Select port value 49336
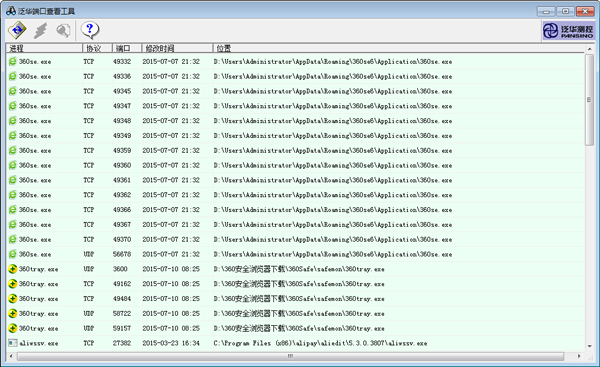Image resolution: width=600 pixels, height=367 pixels. (x=122, y=77)
